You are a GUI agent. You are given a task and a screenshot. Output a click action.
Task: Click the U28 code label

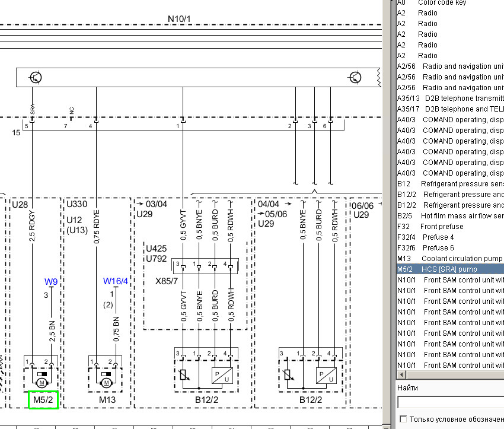20,205
